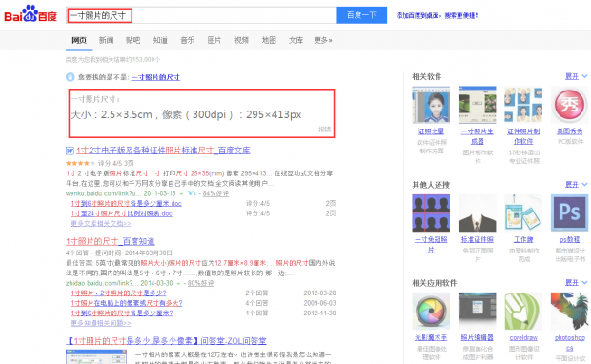Viewport: 591px width, 364px height.
Task: Expand the 其他人还搜 section with 展开
Action: click(576, 184)
